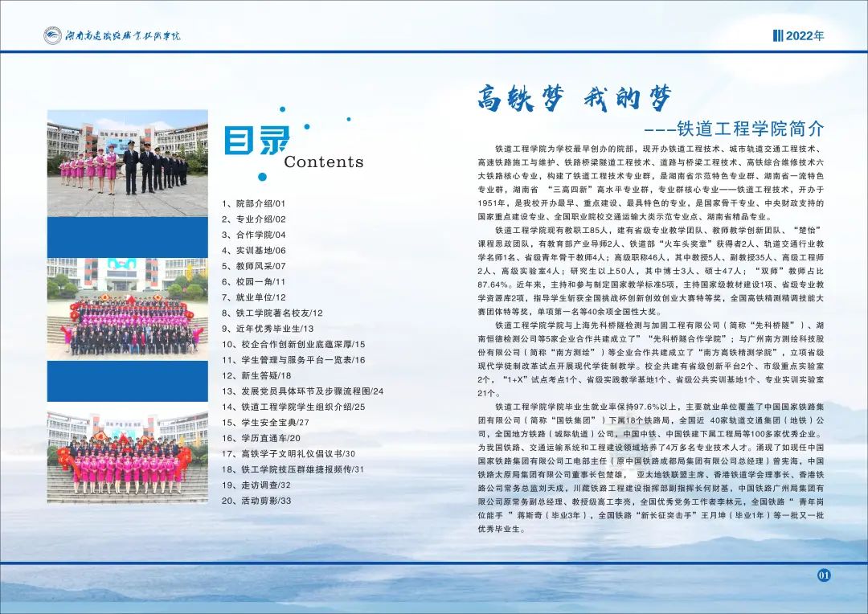Click the paragraph starting 铁道工程学院为学校最早创办的院部
868x614 pixels.
[651, 182]
